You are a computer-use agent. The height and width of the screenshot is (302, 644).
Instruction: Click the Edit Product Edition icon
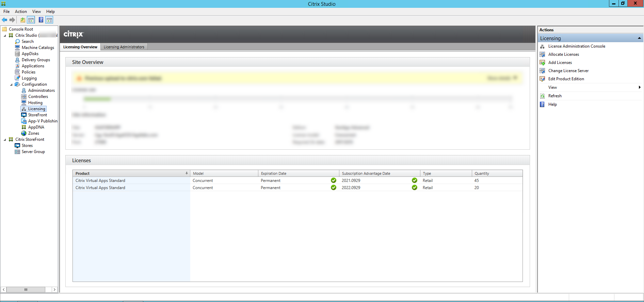click(x=543, y=79)
